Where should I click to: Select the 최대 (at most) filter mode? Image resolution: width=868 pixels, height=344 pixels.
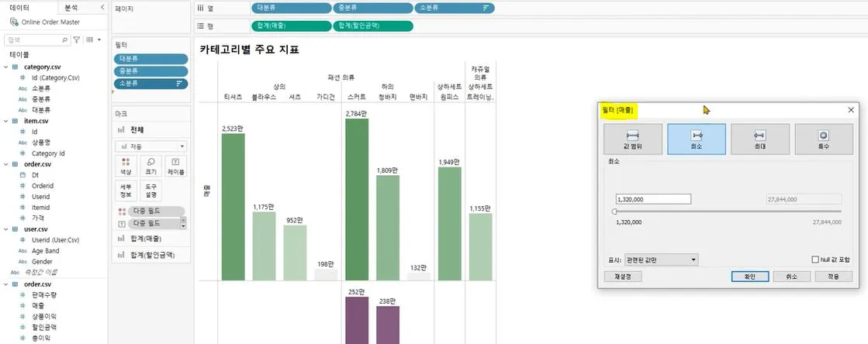coord(760,139)
